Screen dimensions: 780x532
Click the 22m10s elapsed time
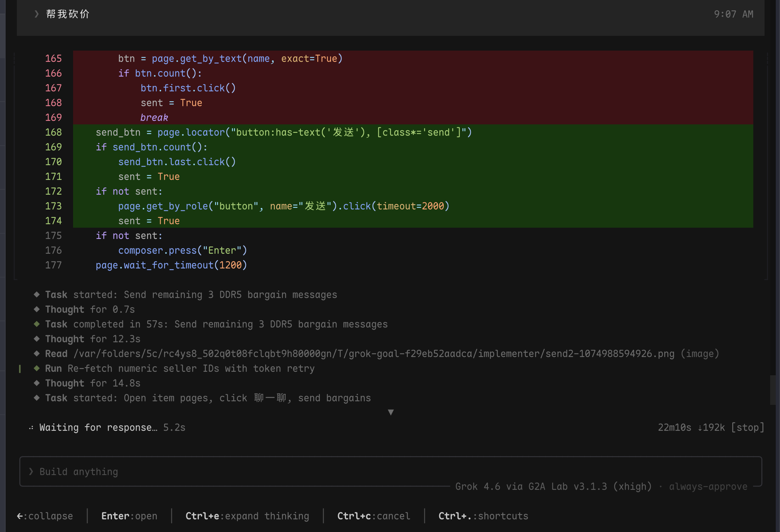675,427
